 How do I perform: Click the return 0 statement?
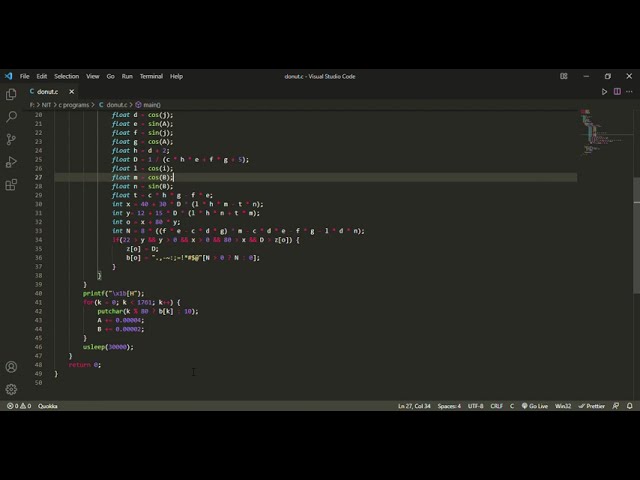tap(84, 365)
